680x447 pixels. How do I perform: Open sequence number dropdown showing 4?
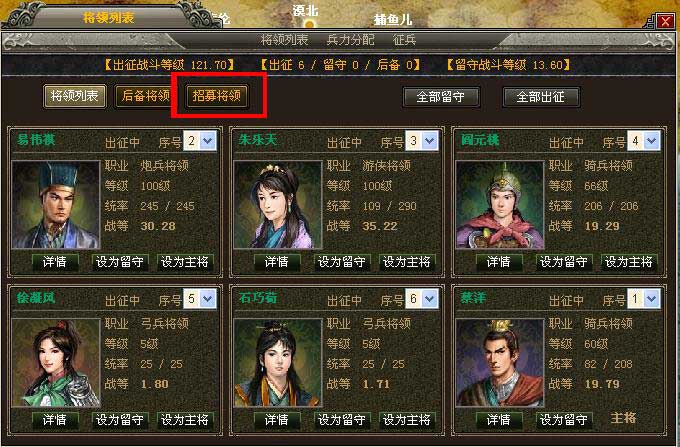pos(644,141)
